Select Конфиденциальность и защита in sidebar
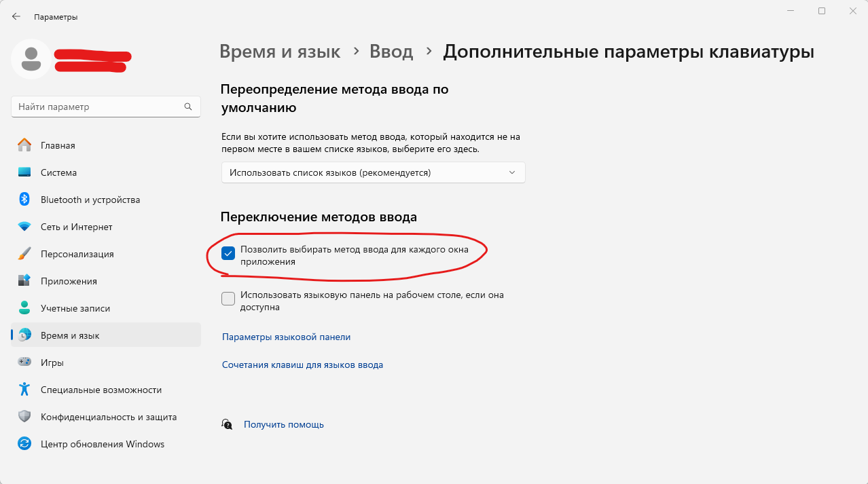This screenshot has height=484, width=868. (x=108, y=417)
